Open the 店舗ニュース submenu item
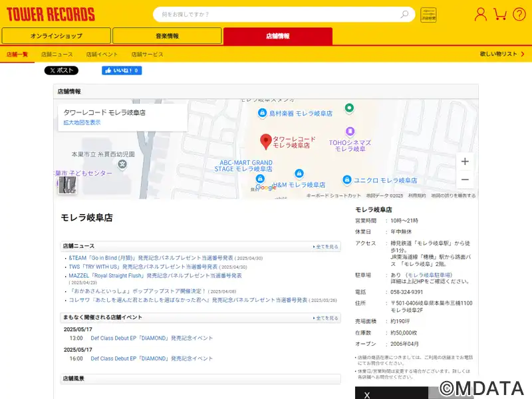Image resolution: width=532 pixels, height=399 pixels. tap(57, 55)
